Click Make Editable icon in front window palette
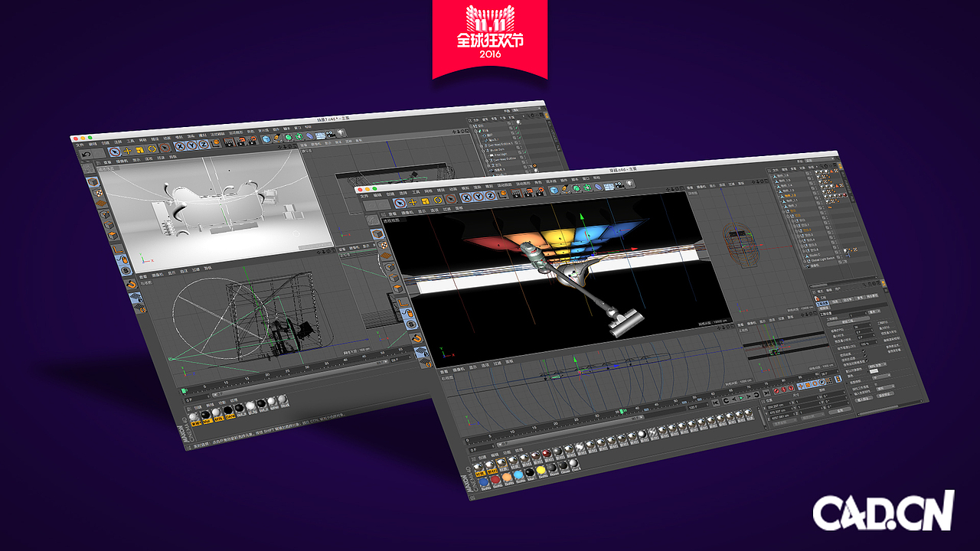This screenshot has height=551, width=980. (373, 220)
